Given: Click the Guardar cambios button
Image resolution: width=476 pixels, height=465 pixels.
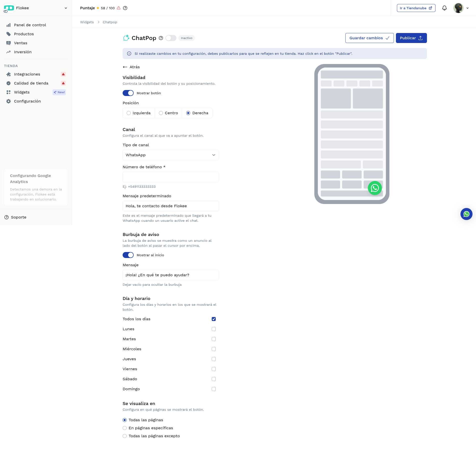Looking at the screenshot, I should tap(369, 38).
